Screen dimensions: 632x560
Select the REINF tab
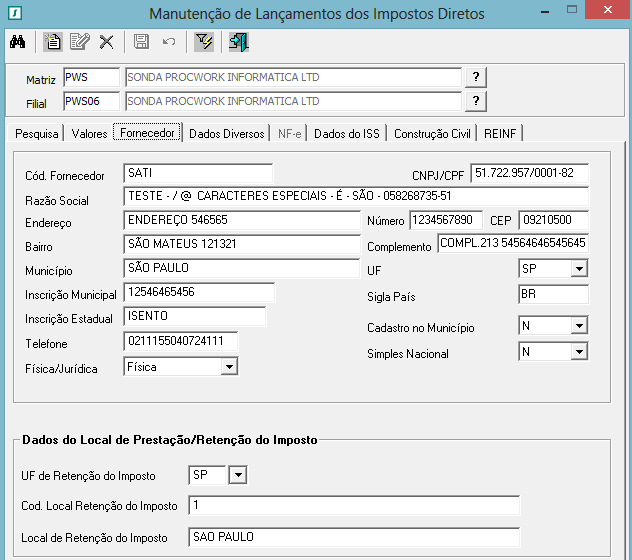[x=499, y=133]
